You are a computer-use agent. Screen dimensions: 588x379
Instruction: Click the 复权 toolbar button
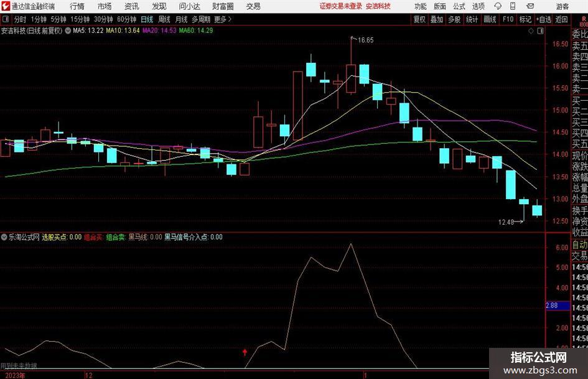point(419,19)
